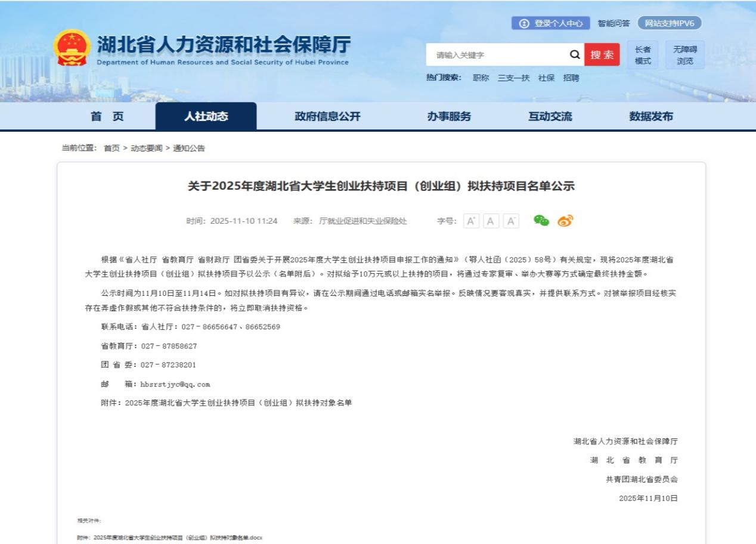Toggle 长者模式 elder mode

tap(643, 55)
